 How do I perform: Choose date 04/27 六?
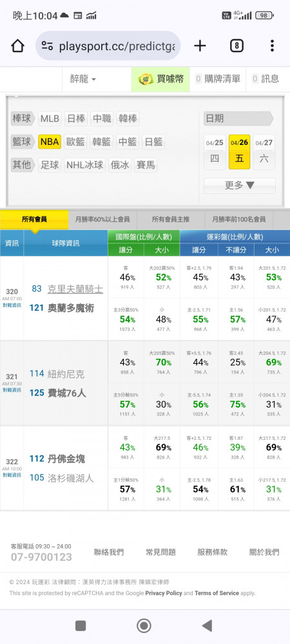point(264,152)
